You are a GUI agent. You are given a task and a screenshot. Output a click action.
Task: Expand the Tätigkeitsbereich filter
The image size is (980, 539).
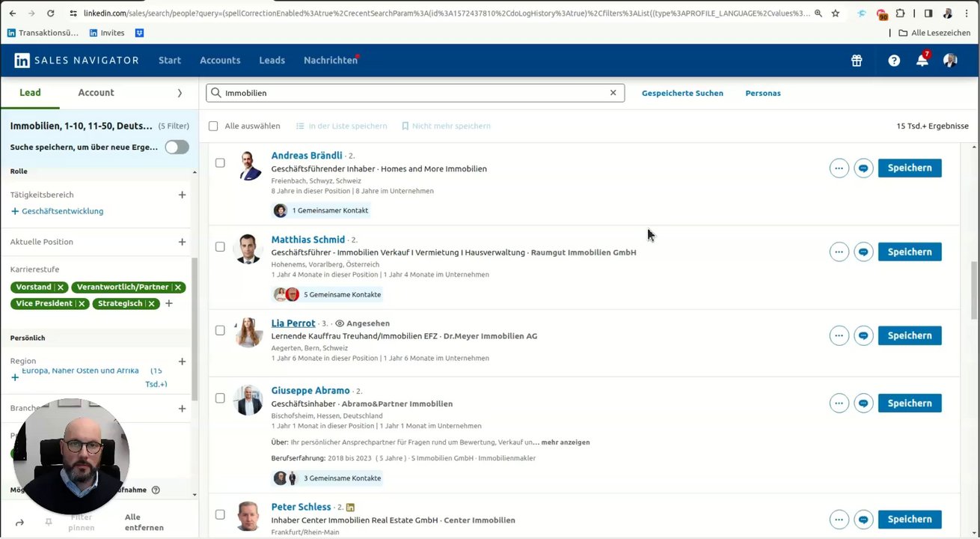click(x=182, y=195)
